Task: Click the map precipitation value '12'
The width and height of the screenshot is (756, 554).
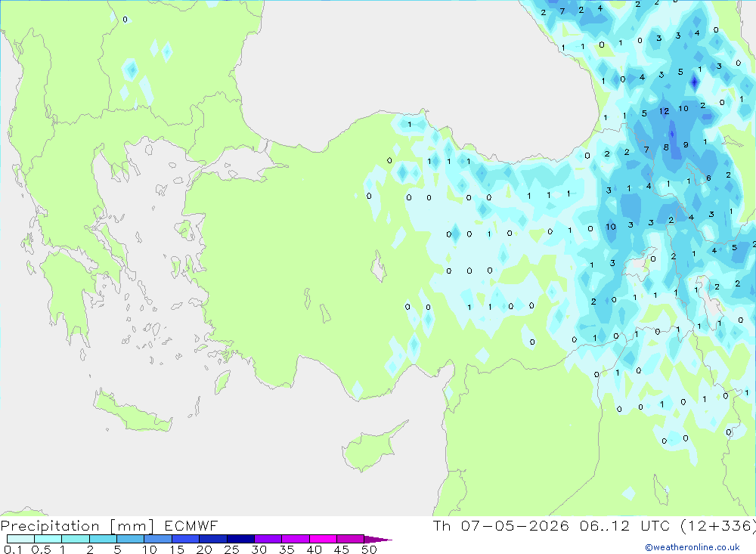Action: (x=664, y=111)
